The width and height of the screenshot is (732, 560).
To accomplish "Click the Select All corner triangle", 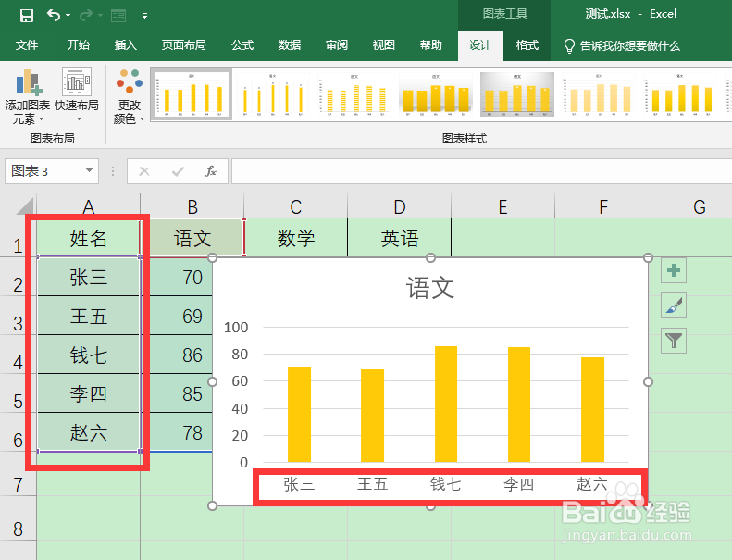I will click(x=24, y=206).
